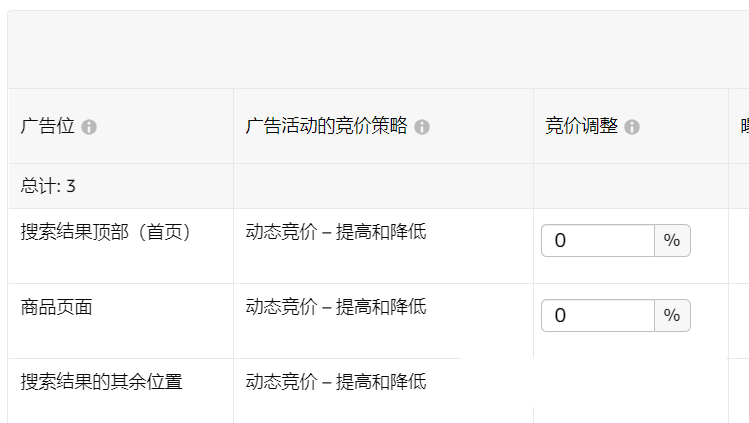Click the total row's empty 竞价调整 cell

pyautogui.click(x=630, y=186)
